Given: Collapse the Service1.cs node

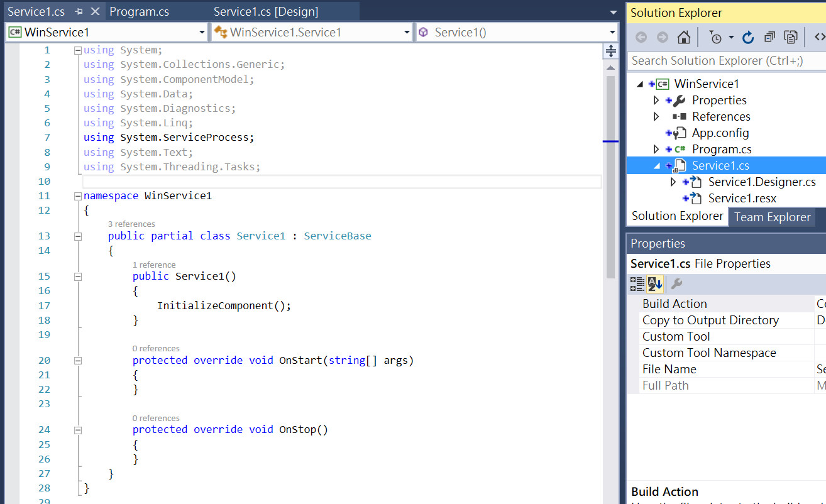Looking at the screenshot, I should tap(657, 165).
